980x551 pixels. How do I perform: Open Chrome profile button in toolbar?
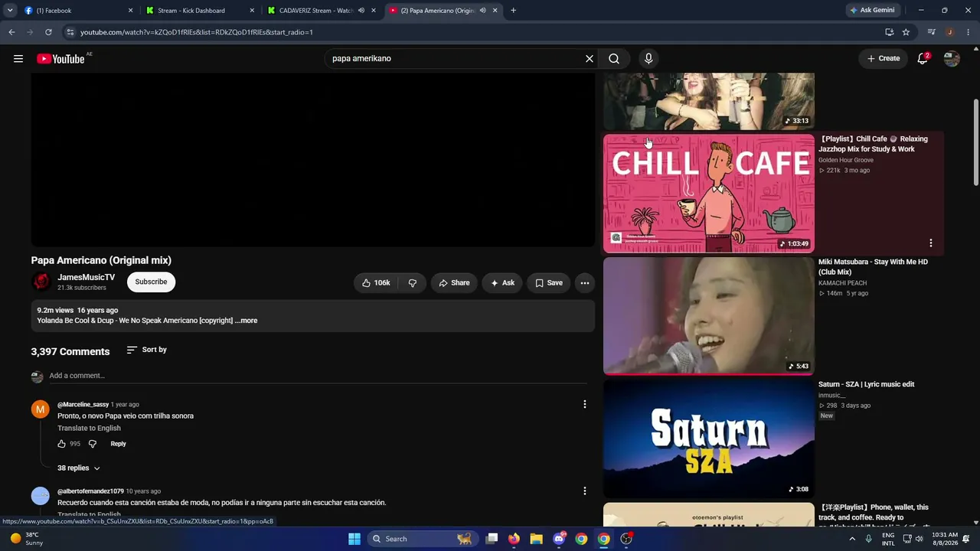tap(949, 32)
